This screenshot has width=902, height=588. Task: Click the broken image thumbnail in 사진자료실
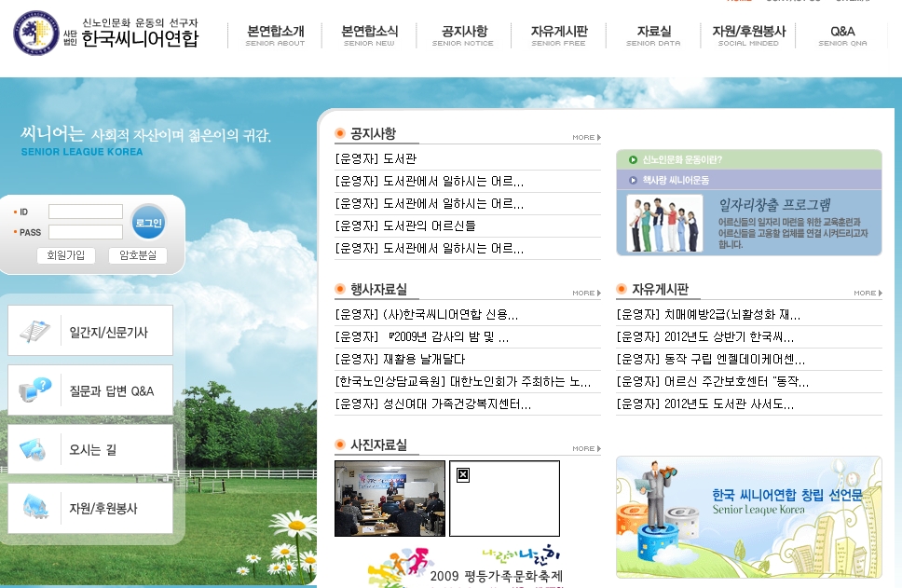(504, 499)
